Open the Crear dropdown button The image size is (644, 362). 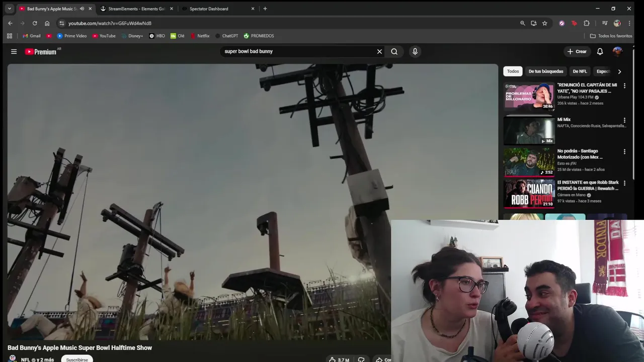click(x=577, y=51)
